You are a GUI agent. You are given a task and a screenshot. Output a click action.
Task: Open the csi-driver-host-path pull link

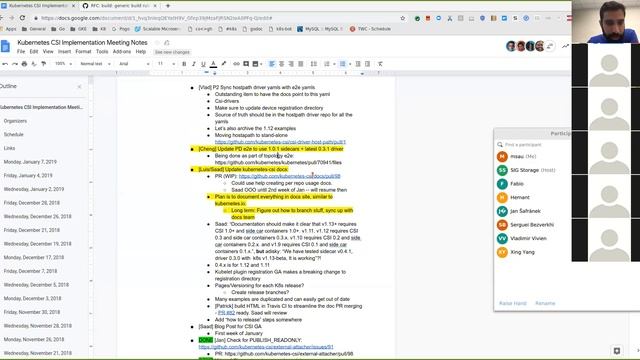[280, 142]
